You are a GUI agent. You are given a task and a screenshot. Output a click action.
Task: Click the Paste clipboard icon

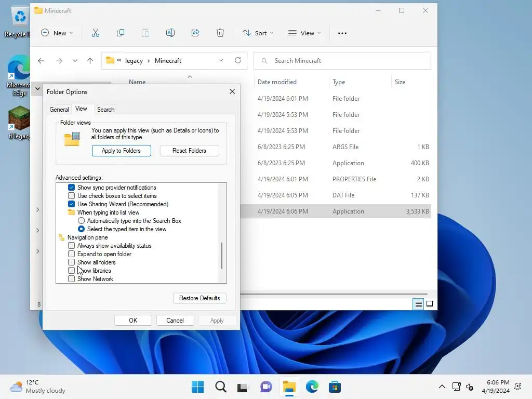coord(145,33)
